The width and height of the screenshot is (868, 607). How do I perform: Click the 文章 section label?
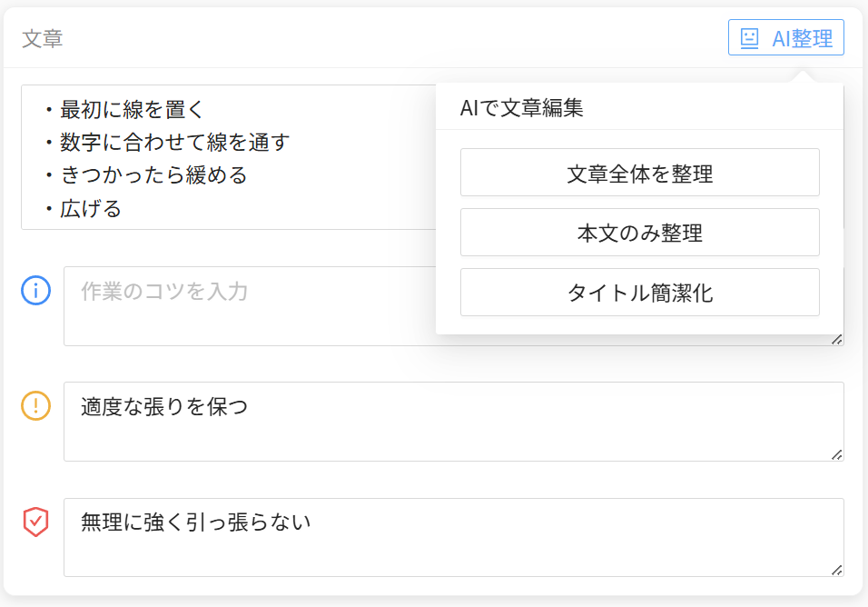[42, 38]
